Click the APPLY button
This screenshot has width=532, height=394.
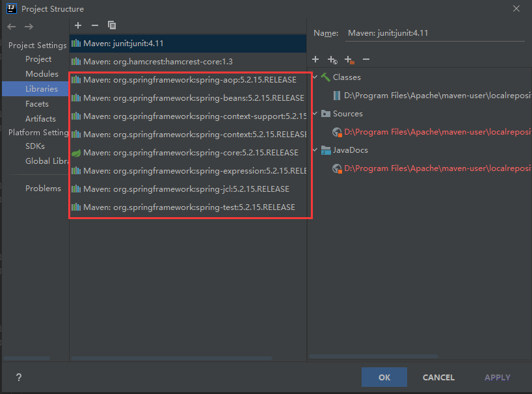(498, 377)
